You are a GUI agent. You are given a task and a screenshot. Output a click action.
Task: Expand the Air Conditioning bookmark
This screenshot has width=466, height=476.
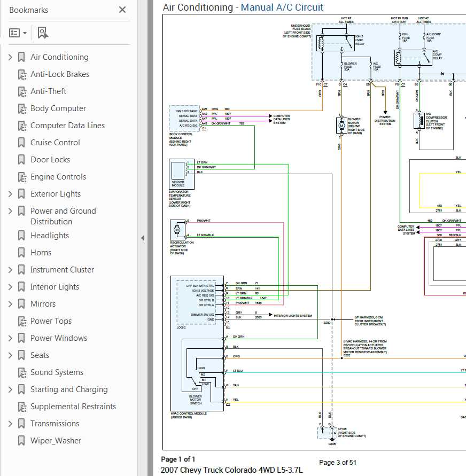point(10,57)
